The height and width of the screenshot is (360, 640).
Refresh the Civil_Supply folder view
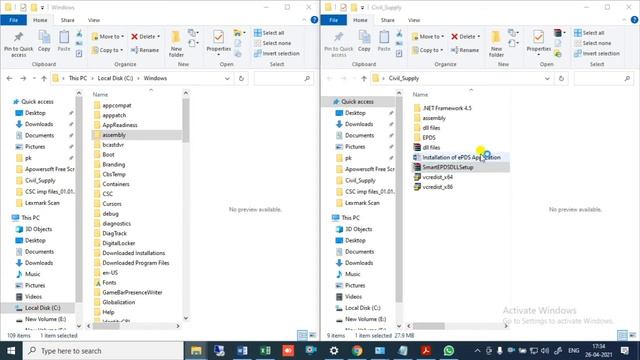pos(561,78)
